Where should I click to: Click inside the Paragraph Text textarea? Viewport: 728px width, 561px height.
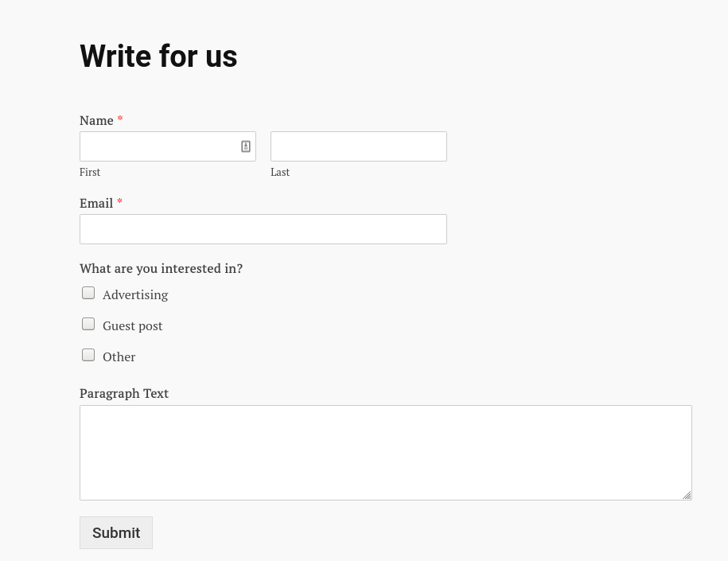coord(385,453)
